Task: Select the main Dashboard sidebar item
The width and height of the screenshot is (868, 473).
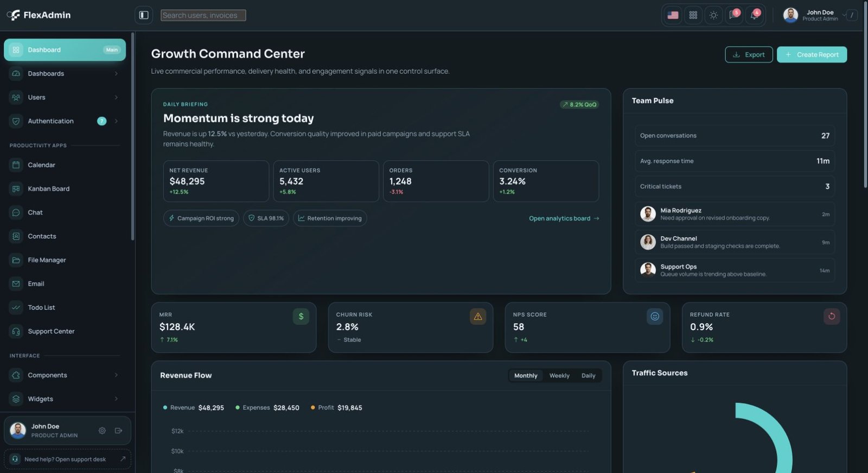Action: coord(65,50)
